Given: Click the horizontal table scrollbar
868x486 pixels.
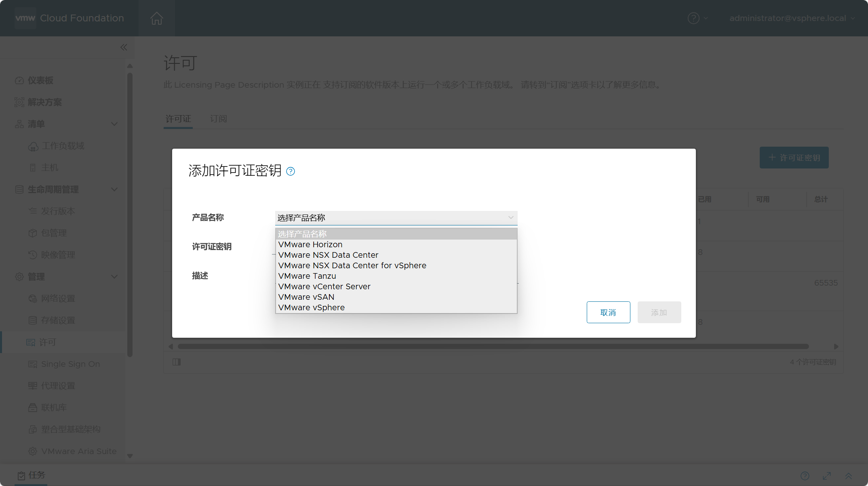Looking at the screenshot, I should click(493, 347).
